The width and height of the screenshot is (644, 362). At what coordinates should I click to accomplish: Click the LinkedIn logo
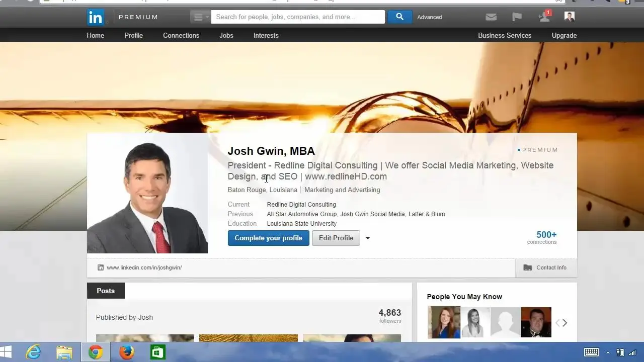(96, 17)
